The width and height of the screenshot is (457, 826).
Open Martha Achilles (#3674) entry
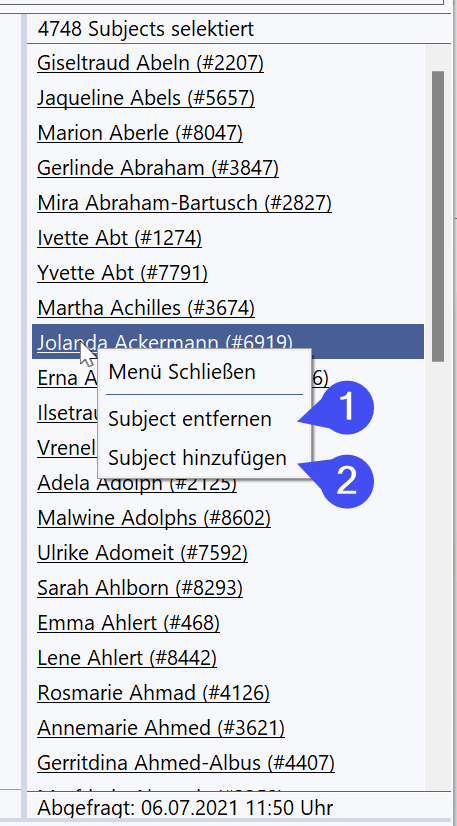tap(146, 308)
